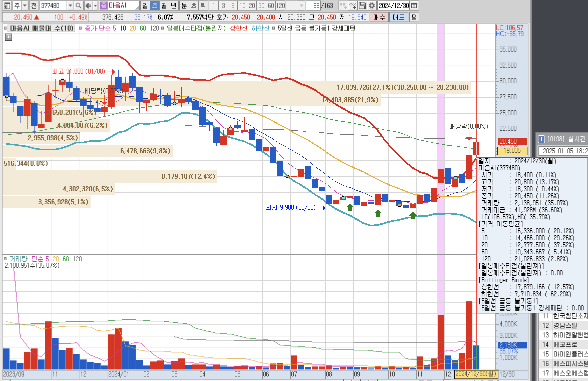Expand the 주 market type dropdown
Screen dimensions: 588x381
(x=25, y=6)
